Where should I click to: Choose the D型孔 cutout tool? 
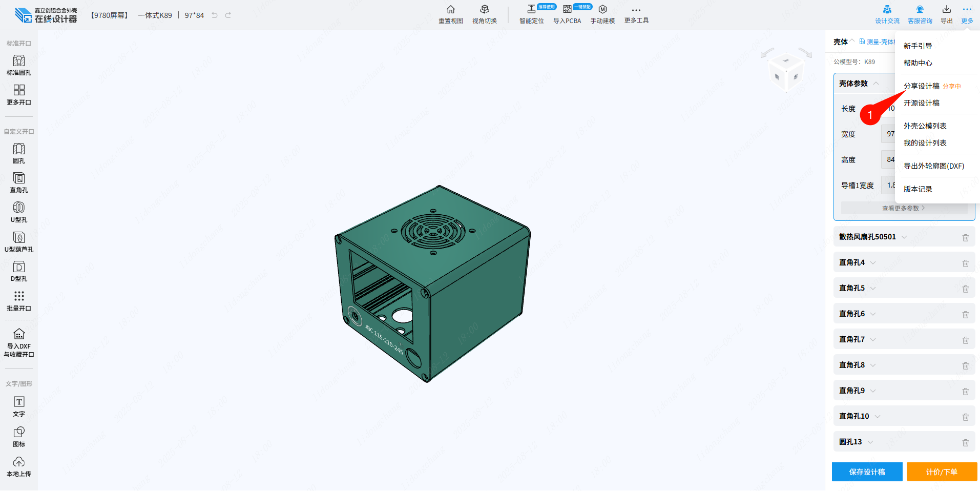click(x=19, y=271)
